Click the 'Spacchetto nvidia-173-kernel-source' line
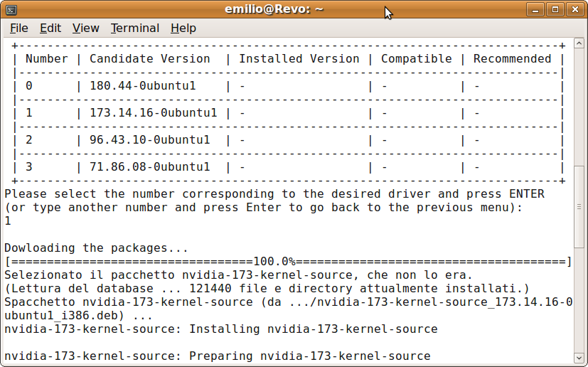Screen dimensions: 588x367 [289, 302]
